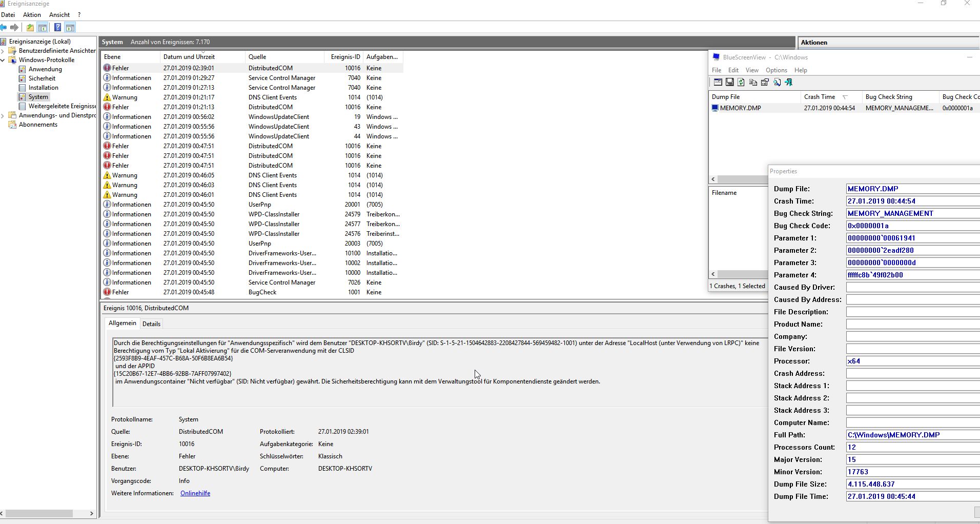This screenshot has width=980, height=524.
Task: Select the UserPnp event with ID 20001
Action: click(x=252, y=205)
